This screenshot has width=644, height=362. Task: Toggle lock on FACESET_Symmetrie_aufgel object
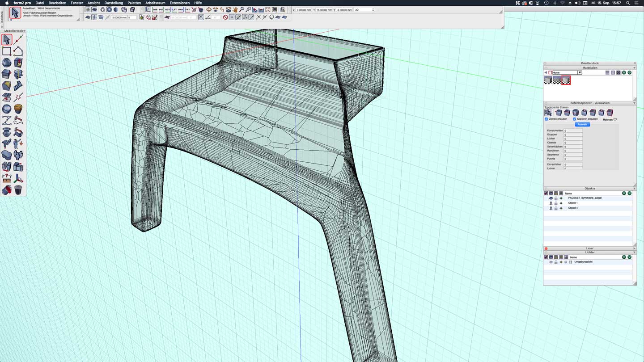(556, 198)
